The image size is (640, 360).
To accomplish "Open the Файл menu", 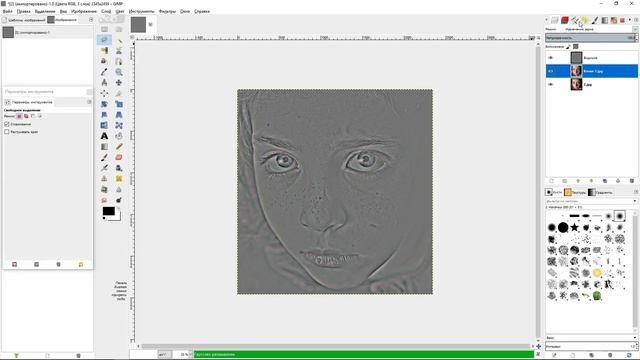I will click(x=7, y=11).
